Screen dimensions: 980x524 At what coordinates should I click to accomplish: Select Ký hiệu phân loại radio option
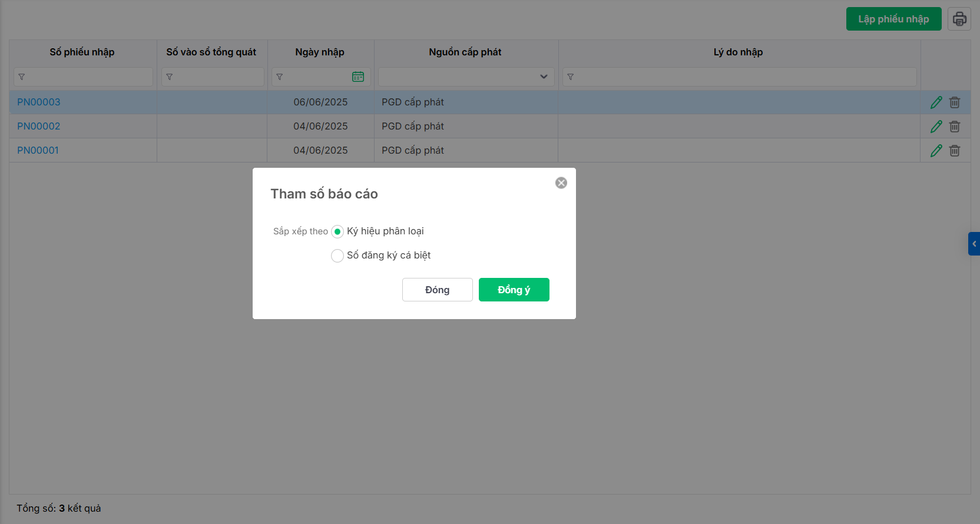tap(337, 231)
